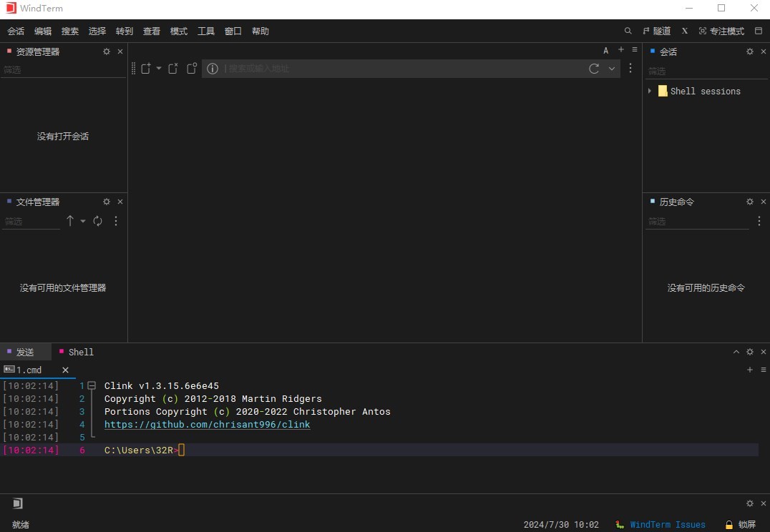Open 资源管理器 panel settings gear
Viewport: 770px width, 532px height.
pos(106,51)
